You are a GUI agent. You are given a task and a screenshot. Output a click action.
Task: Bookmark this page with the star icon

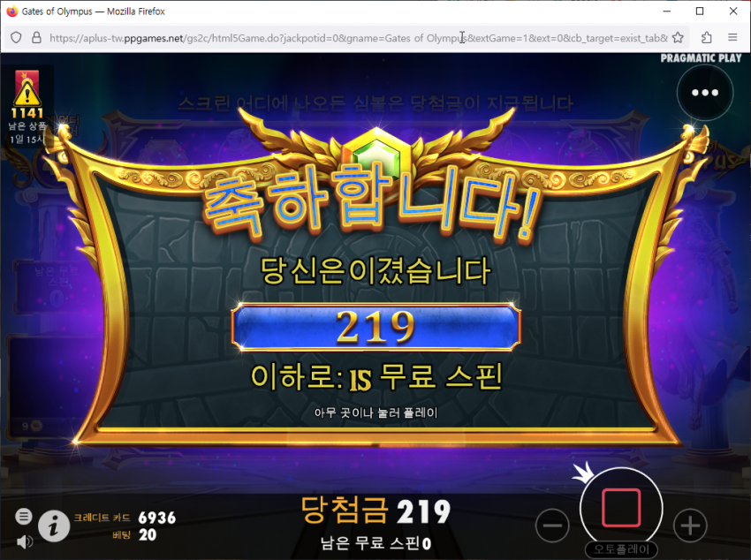click(678, 37)
